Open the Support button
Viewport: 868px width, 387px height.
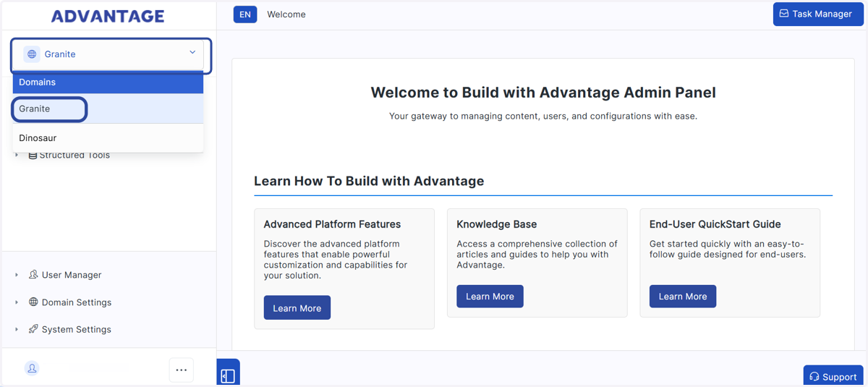tap(833, 376)
